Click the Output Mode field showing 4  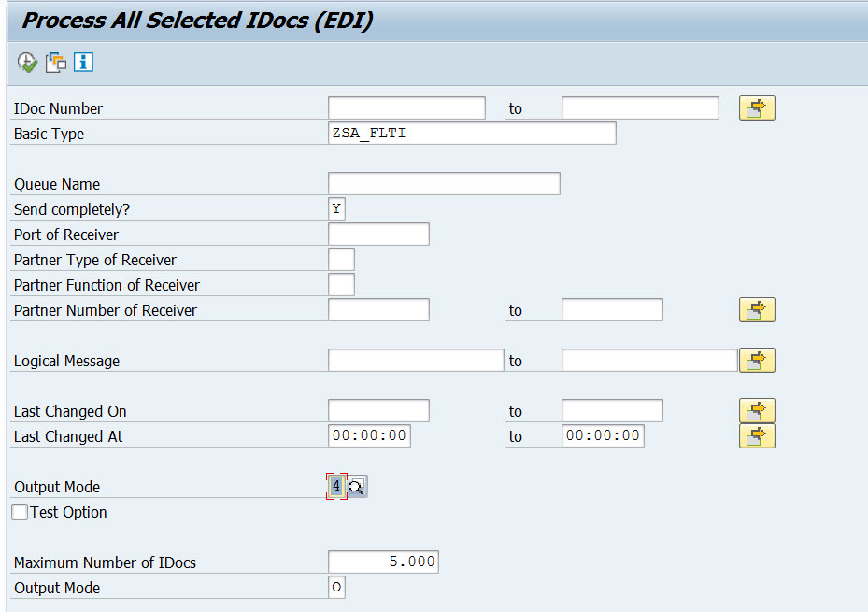[335, 486]
